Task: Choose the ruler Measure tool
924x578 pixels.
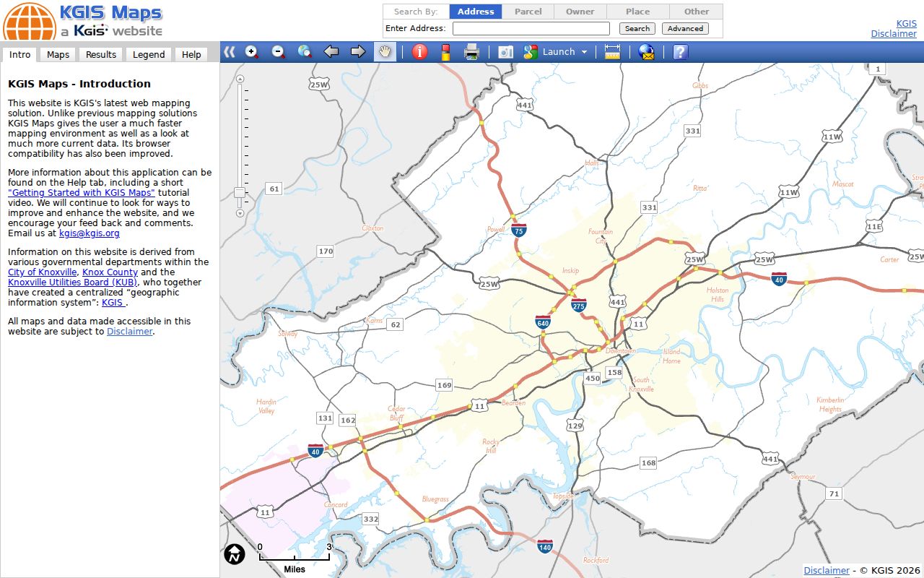Action: (x=612, y=52)
